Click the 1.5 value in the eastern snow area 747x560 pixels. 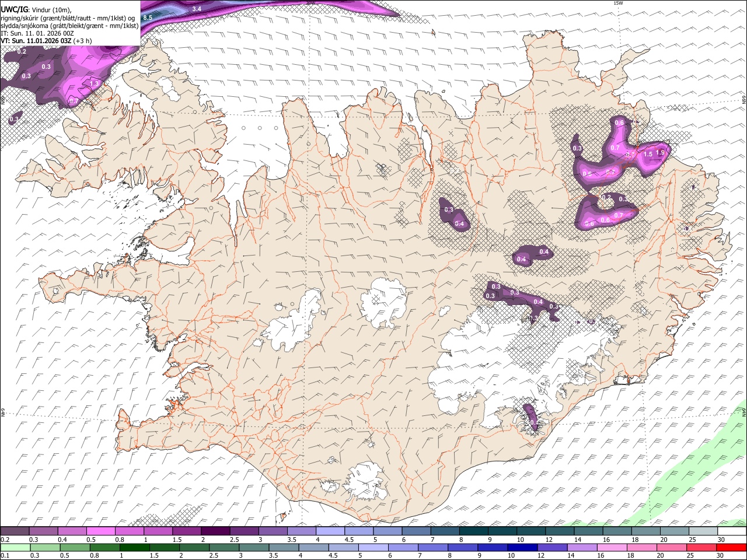[x=648, y=155]
